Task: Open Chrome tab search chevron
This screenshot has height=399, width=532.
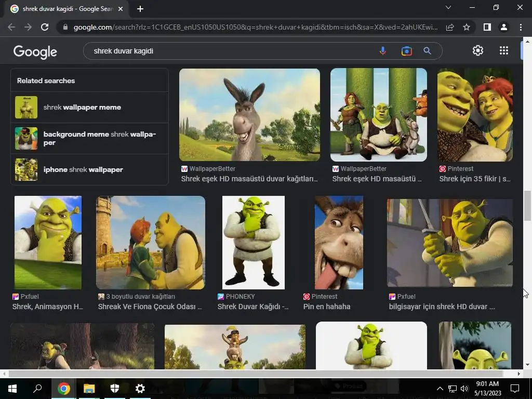Action: pos(448,7)
